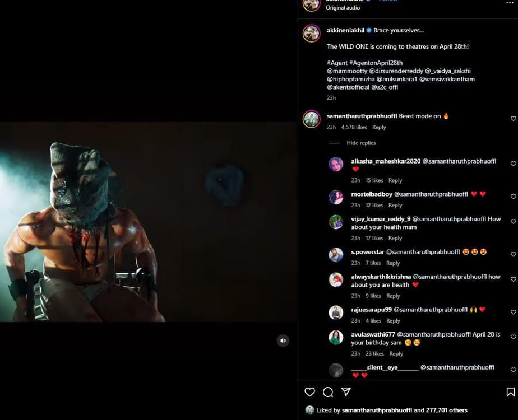Toggle like on s.powerstar's reply
Screen dimensions: 518x420
tap(514, 254)
